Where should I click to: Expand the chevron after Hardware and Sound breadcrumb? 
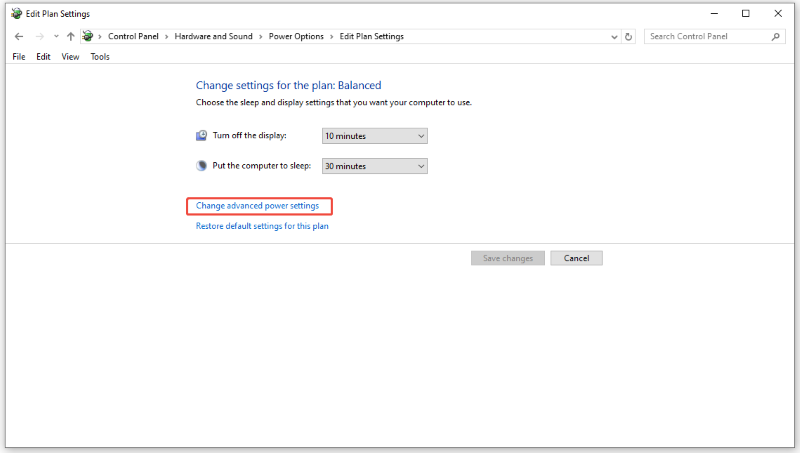tap(260, 37)
